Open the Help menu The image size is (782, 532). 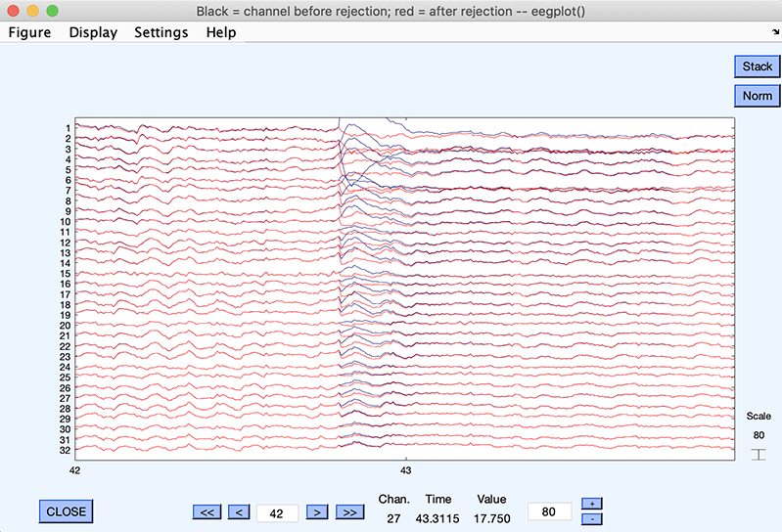point(220,32)
